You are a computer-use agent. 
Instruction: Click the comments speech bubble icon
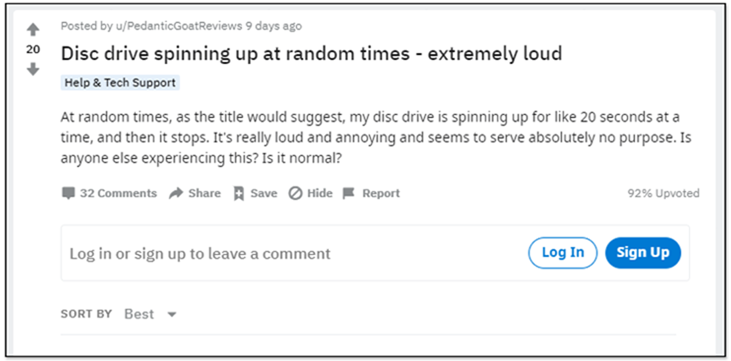[68, 193]
